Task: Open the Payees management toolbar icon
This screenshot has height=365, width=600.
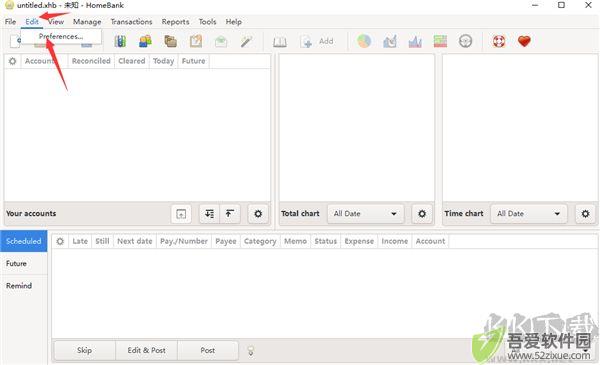Action: 145,41
